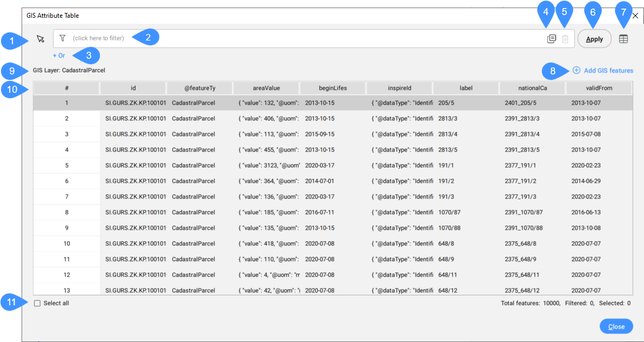Click the trash delete filter icon
Image resolution: width=644 pixels, height=342 pixels.
[565, 39]
